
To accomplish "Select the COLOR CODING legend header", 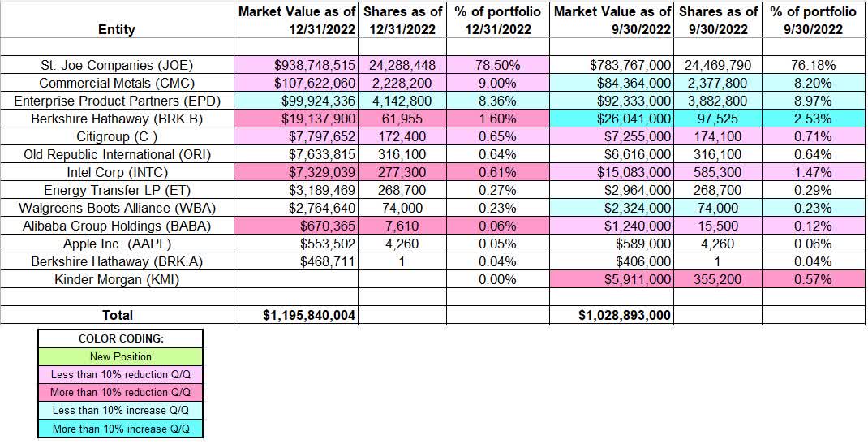I will [x=121, y=338].
